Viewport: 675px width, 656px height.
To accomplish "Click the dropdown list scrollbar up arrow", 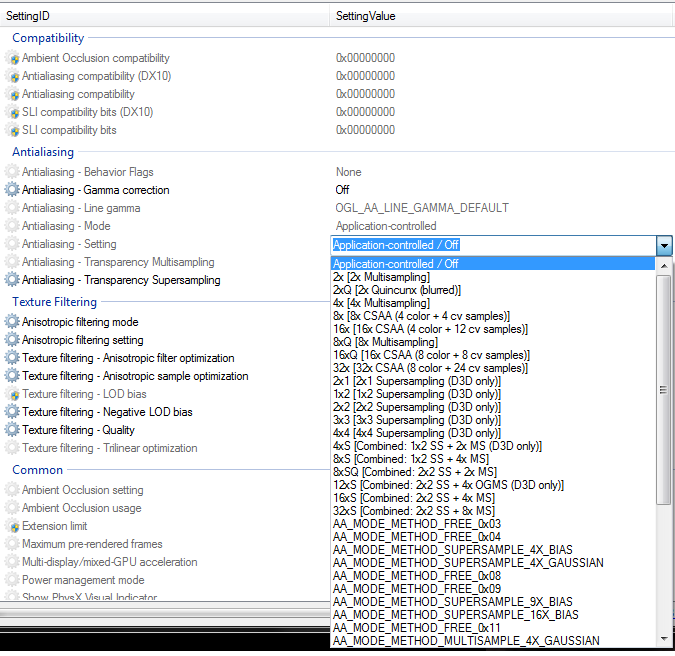I will pos(664,266).
